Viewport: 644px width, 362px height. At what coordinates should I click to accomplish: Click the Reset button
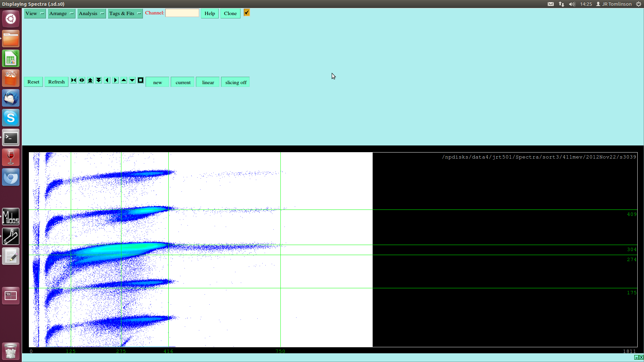(33, 82)
